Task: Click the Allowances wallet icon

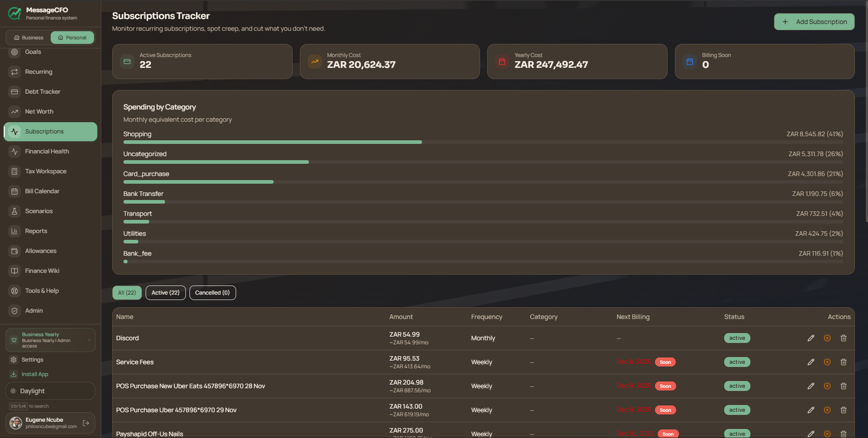Action: 14,251
